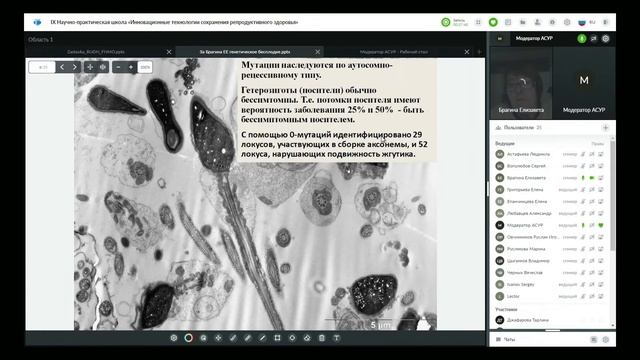
Task: Toggle camera for Брагина Елизавета
Action: (592, 178)
